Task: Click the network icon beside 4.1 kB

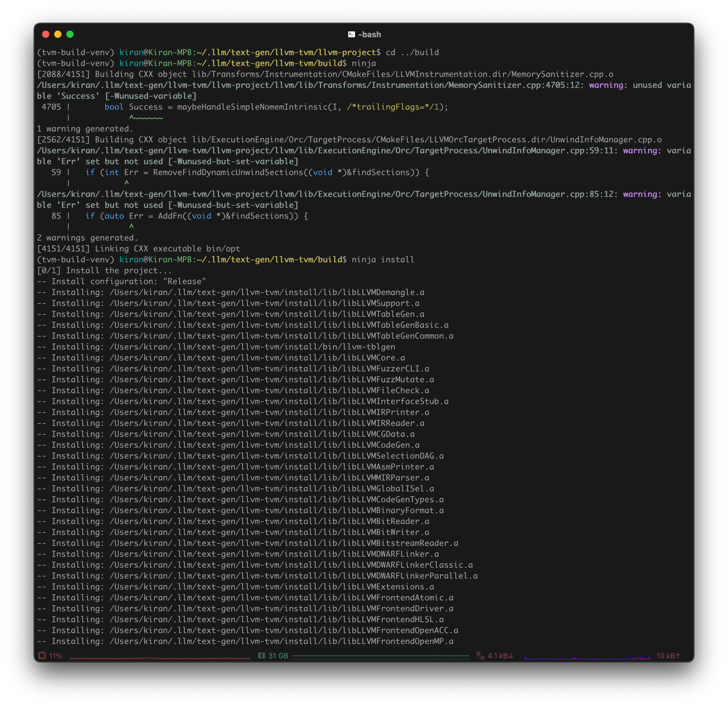Action: [480, 656]
